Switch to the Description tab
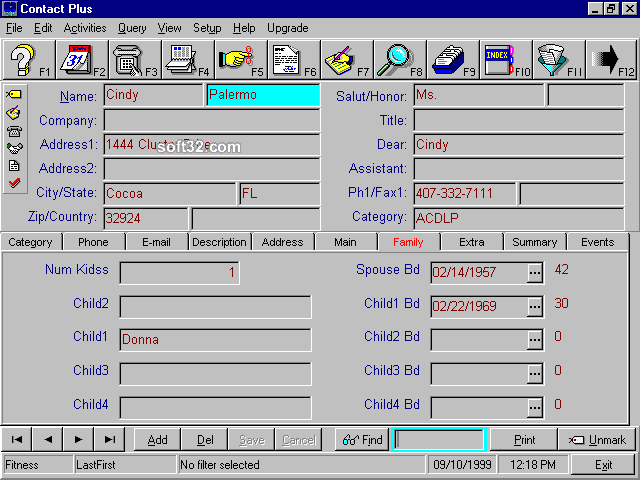 point(219,242)
